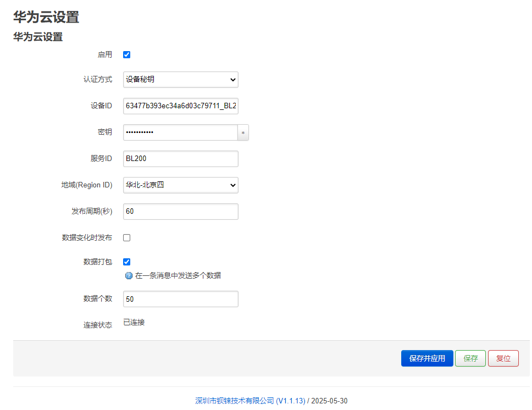Click the 服务ID field containing BL200

(x=180, y=159)
